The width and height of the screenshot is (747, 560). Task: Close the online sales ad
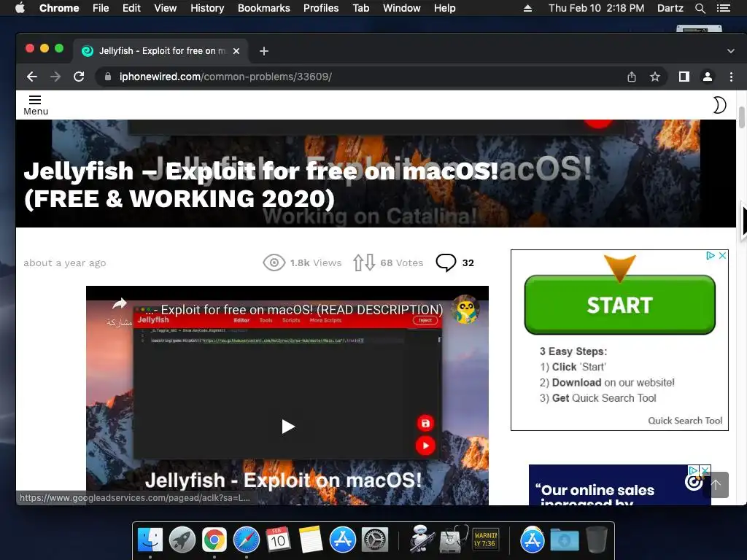[705, 470]
